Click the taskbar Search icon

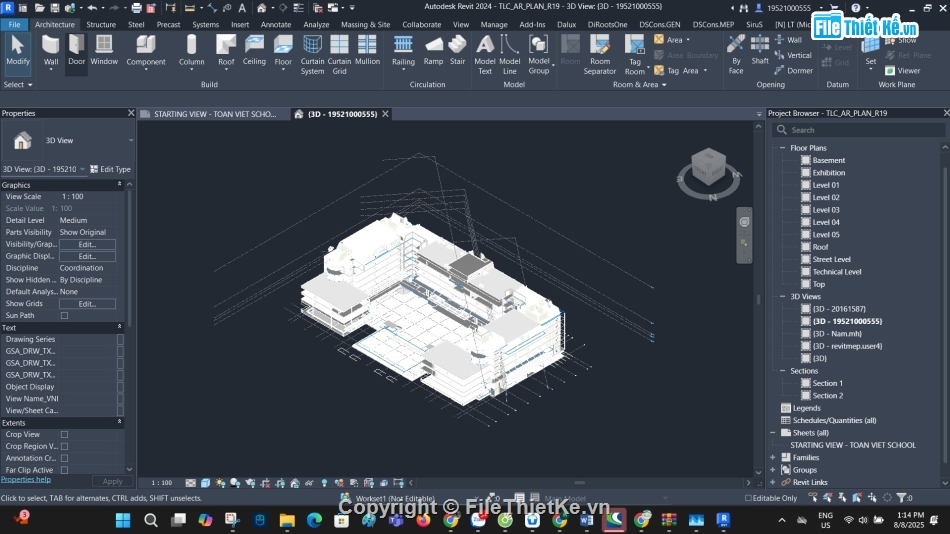(x=151, y=520)
